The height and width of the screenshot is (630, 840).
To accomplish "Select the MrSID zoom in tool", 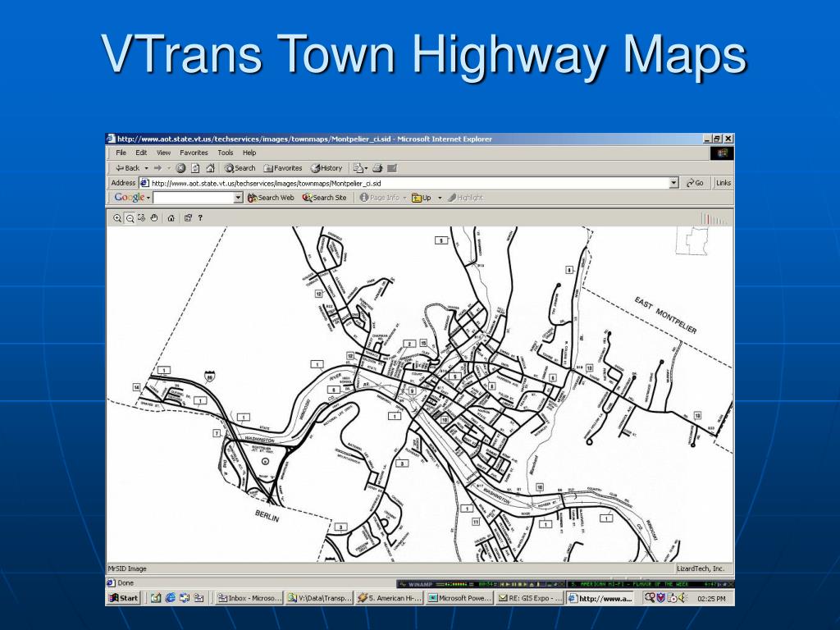I will coord(117,218).
